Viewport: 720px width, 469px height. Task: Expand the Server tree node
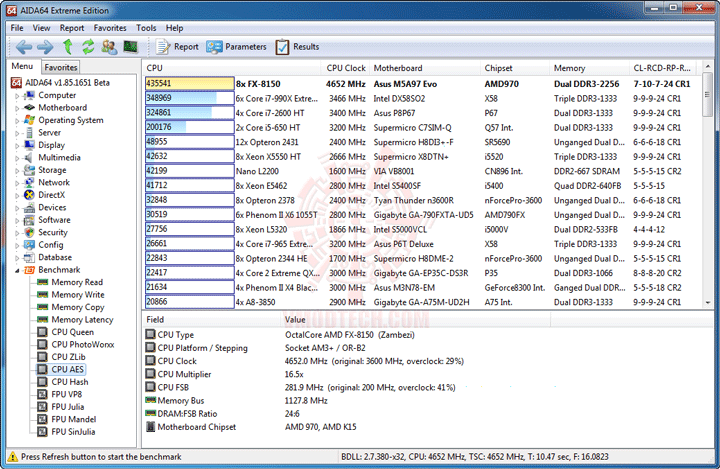click(17, 133)
